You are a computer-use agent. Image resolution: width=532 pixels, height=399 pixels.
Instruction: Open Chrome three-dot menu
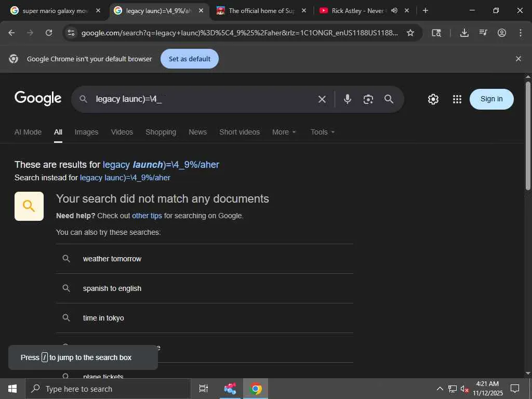coord(521,33)
